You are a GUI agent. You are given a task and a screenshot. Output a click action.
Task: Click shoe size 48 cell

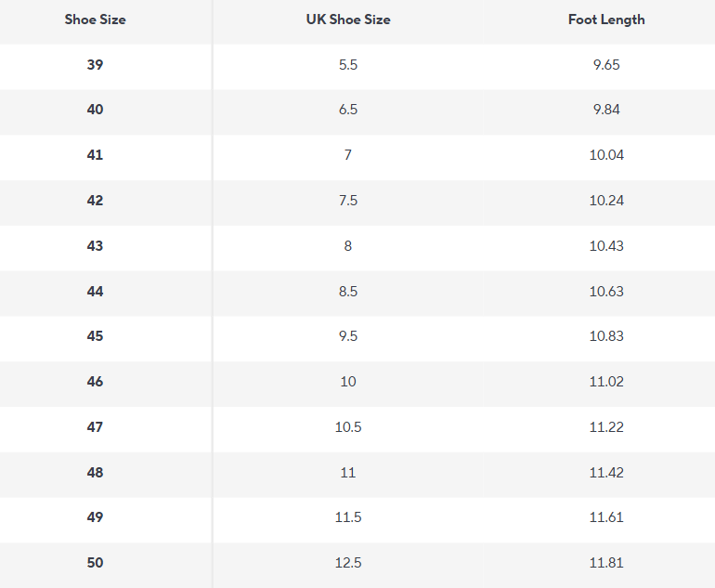95,473
